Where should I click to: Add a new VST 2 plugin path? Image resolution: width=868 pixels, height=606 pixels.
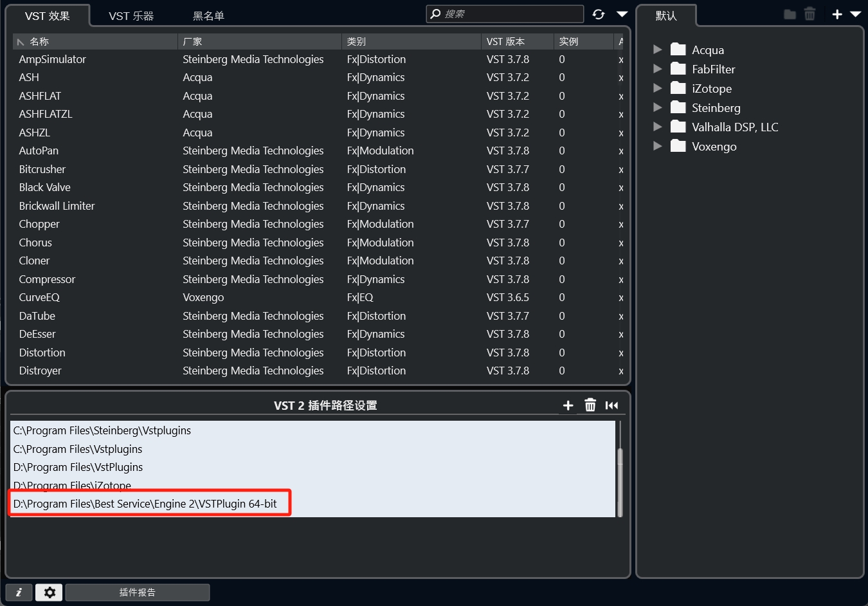(x=568, y=405)
